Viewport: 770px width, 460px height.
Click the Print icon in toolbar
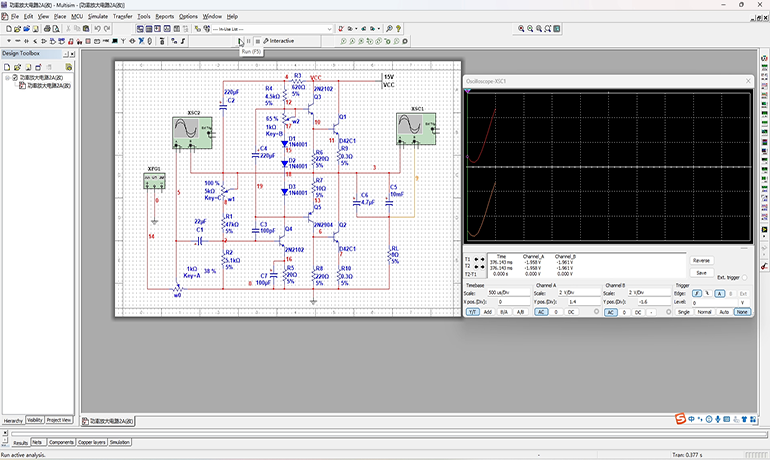(47, 29)
